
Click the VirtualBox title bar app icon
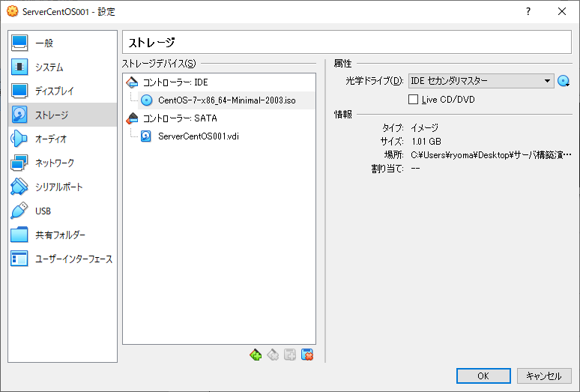click(x=12, y=11)
